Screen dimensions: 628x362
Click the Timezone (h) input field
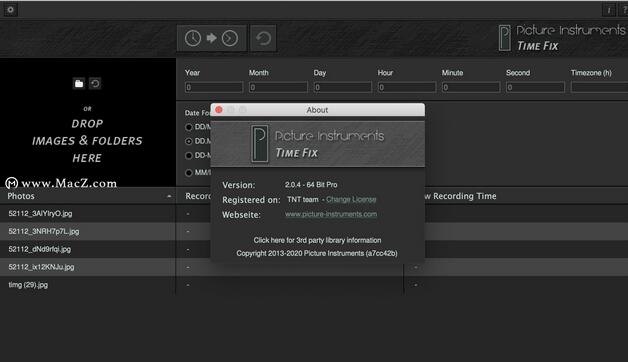tap(600, 87)
